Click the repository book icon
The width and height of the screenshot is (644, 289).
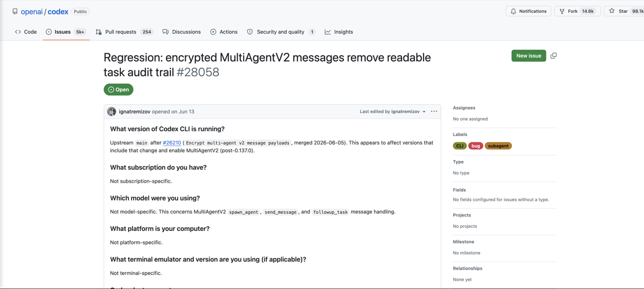pos(15,11)
